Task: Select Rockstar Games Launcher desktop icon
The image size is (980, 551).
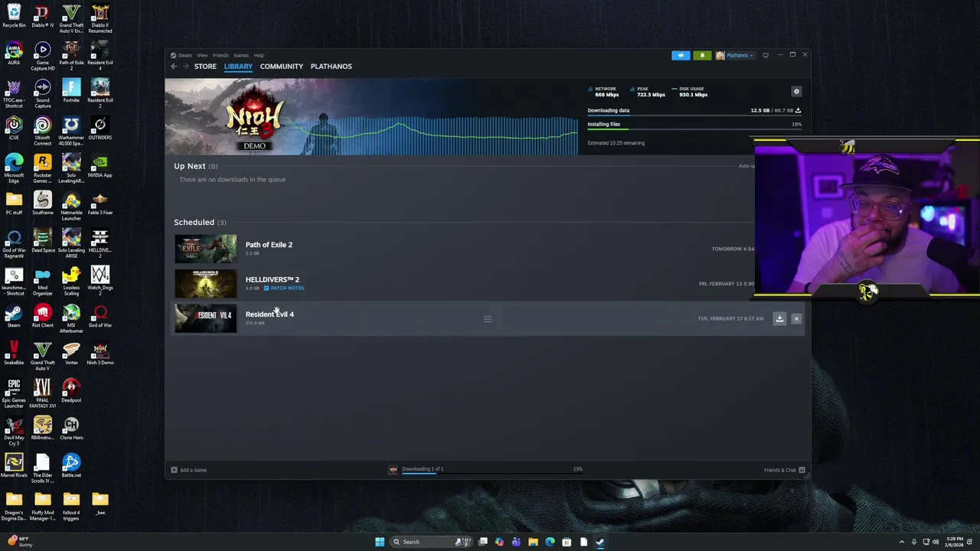Action: click(42, 169)
